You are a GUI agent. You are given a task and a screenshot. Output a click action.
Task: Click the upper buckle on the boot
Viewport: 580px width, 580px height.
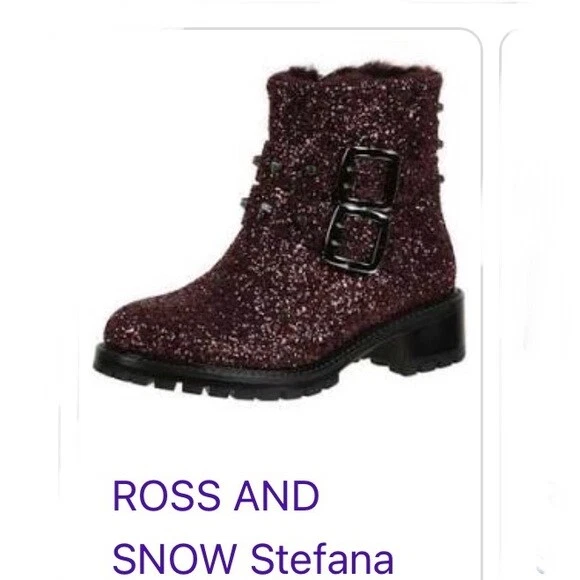[x=369, y=175]
